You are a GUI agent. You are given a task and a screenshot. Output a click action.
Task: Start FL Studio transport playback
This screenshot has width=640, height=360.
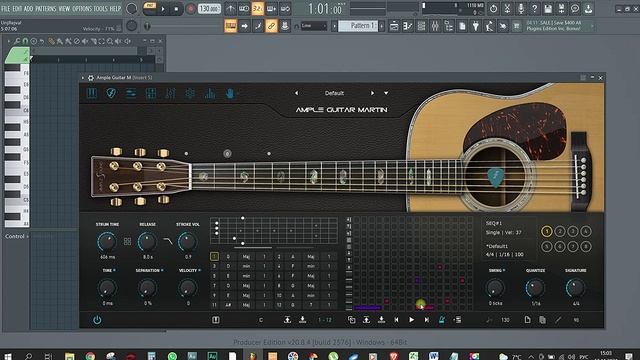(163, 9)
